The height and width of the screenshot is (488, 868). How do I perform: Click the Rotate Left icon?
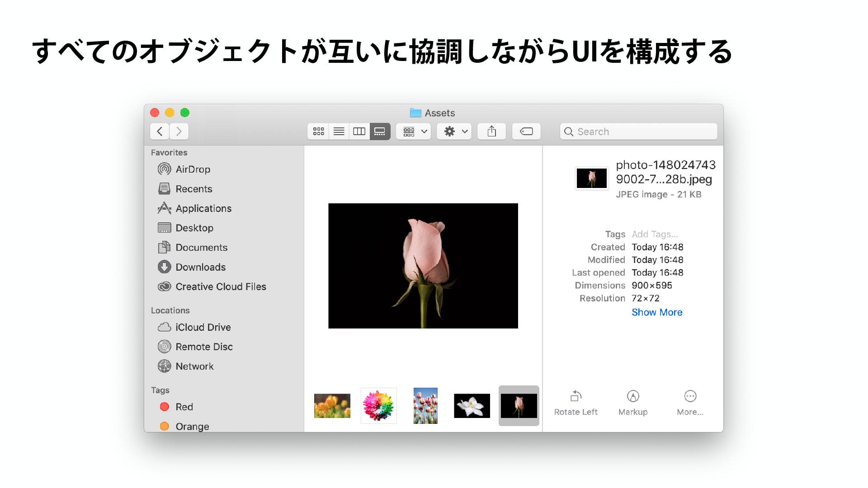tap(576, 396)
